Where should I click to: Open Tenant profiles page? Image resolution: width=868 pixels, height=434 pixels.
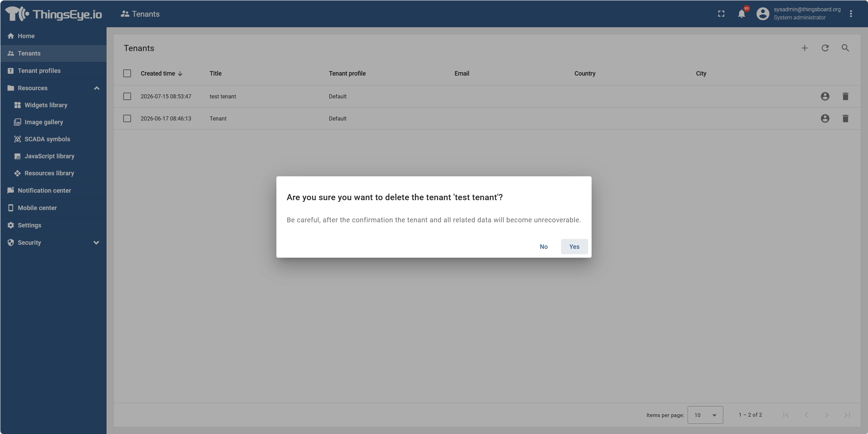(53, 70)
